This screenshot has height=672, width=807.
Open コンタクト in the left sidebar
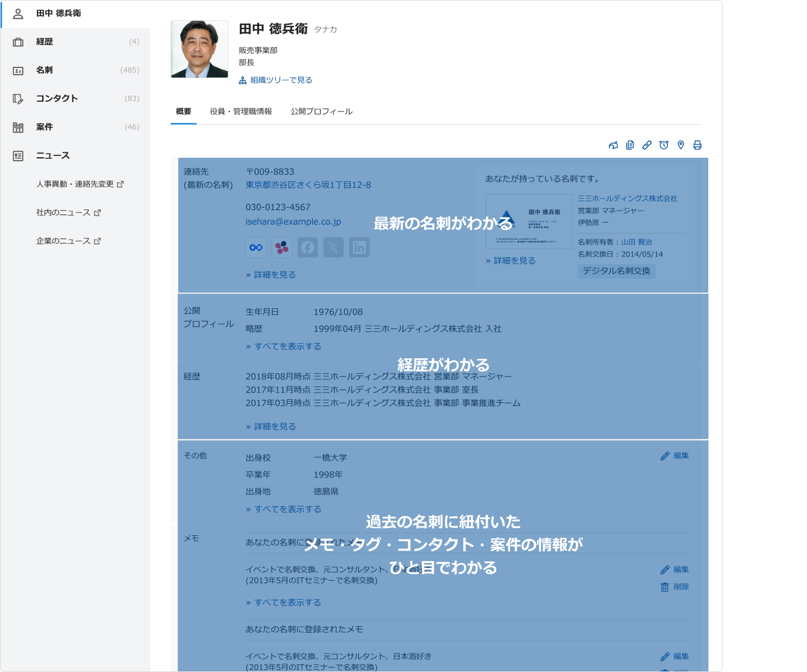(57, 98)
